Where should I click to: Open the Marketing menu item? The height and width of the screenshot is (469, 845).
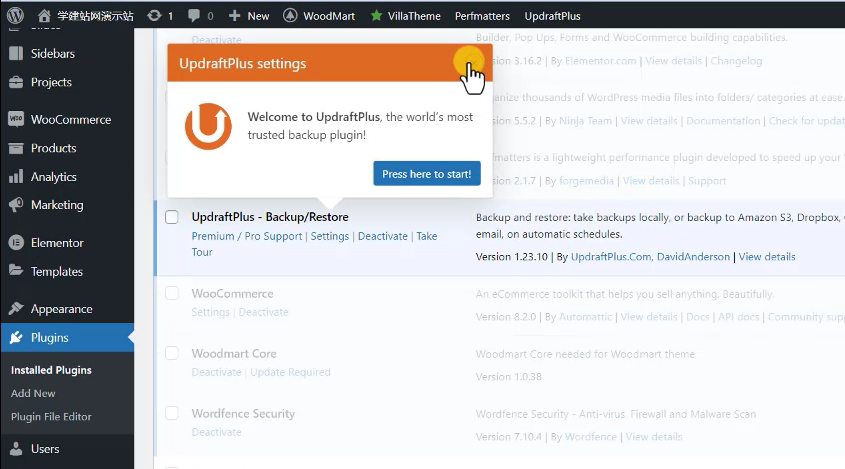pyautogui.click(x=57, y=205)
